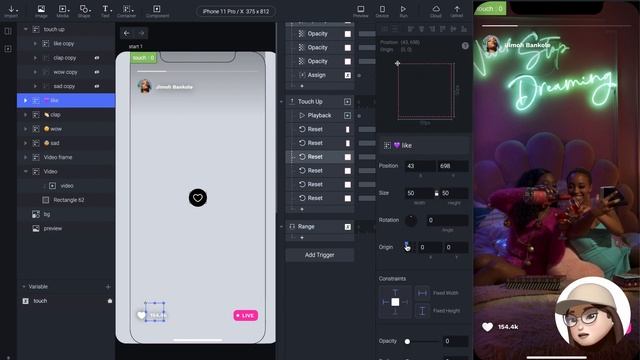Screen dimensions: 640x360
Task: Click the Playback response target icon
Action: point(347,116)
